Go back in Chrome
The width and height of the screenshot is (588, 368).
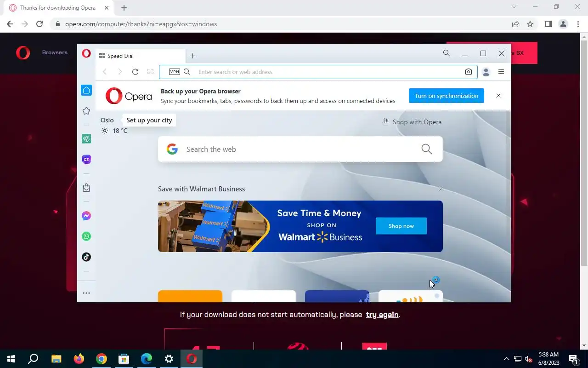click(x=10, y=24)
